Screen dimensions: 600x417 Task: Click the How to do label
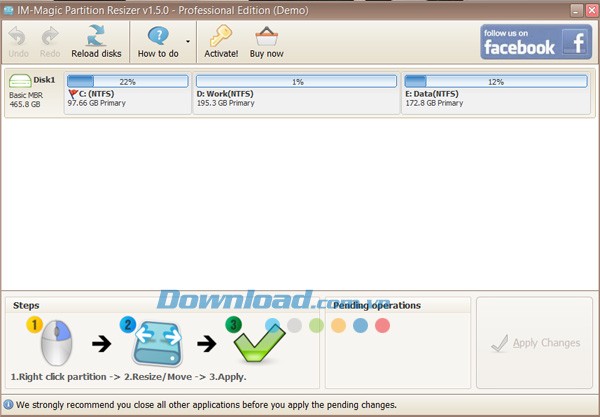click(158, 54)
